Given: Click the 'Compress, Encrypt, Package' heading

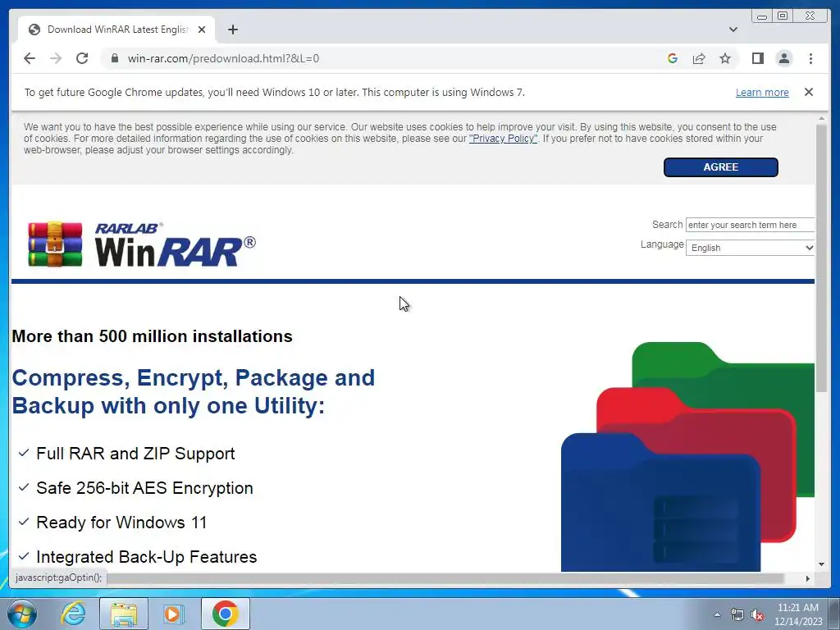Looking at the screenshot, I should pos(194,391).
